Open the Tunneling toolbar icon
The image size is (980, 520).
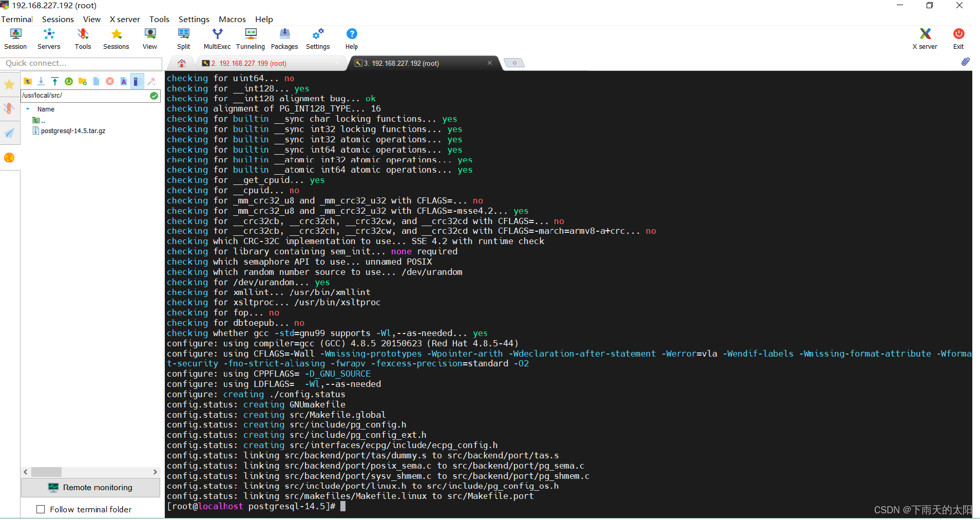(251, 39)
